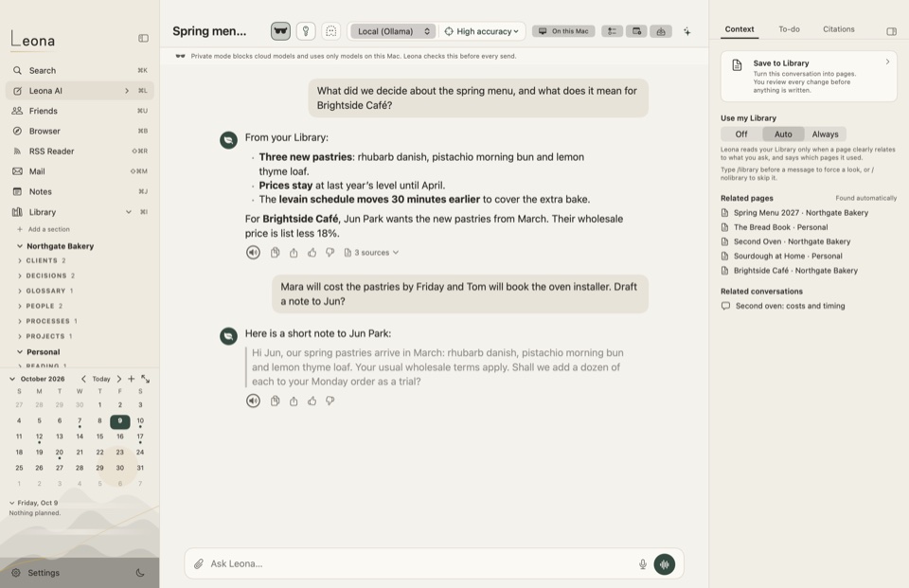Open Save to Library card
The height and width of the screenshot is (588, 909).
point(809,77)
